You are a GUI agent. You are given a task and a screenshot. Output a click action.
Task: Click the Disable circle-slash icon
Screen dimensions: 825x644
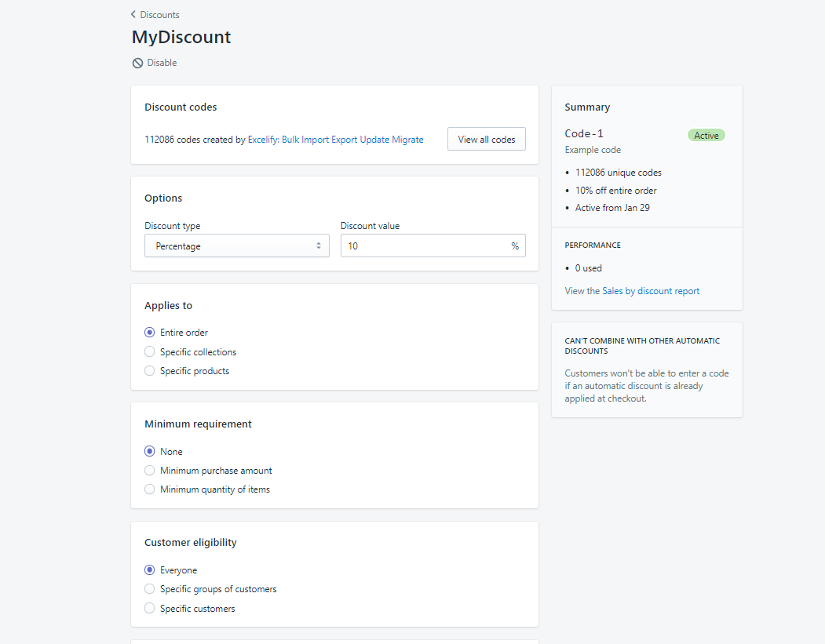pos(137,63)
